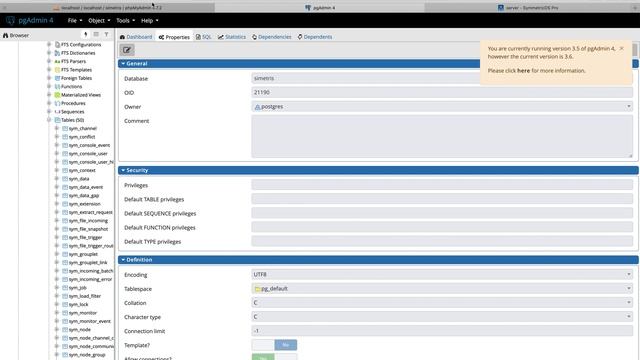Open the Help menu

pyautogui.click(x=149, y=20)
